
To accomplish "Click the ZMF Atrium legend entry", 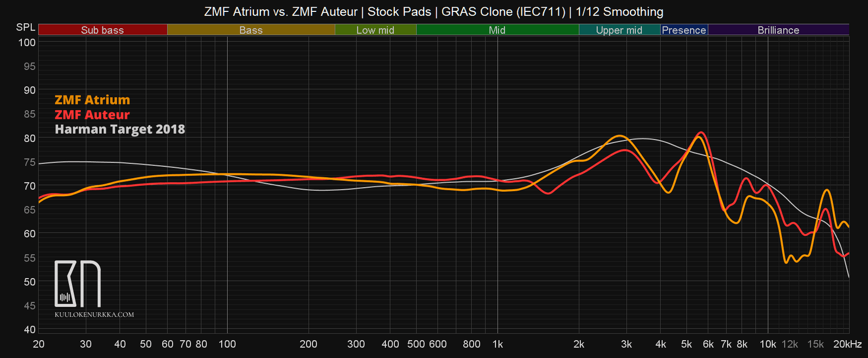I will (x=92, y=100).
